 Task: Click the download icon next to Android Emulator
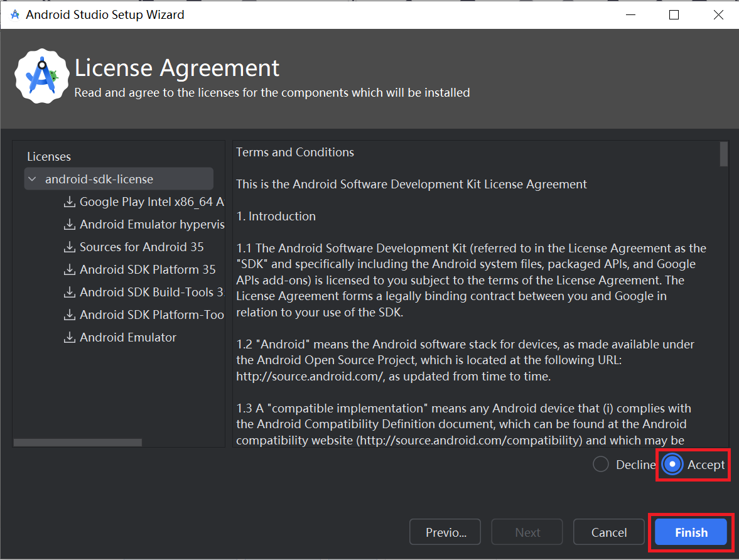coord(69,338)
